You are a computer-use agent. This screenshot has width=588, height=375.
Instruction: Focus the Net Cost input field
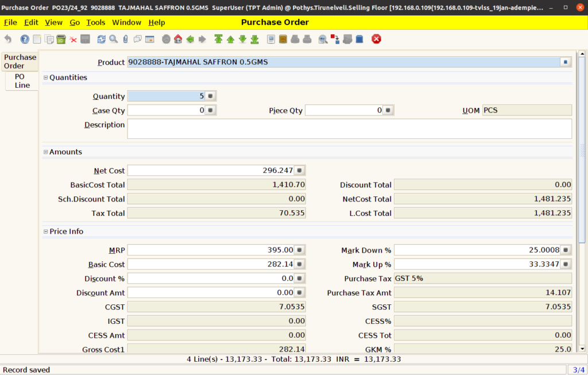[x=211, y=170]
